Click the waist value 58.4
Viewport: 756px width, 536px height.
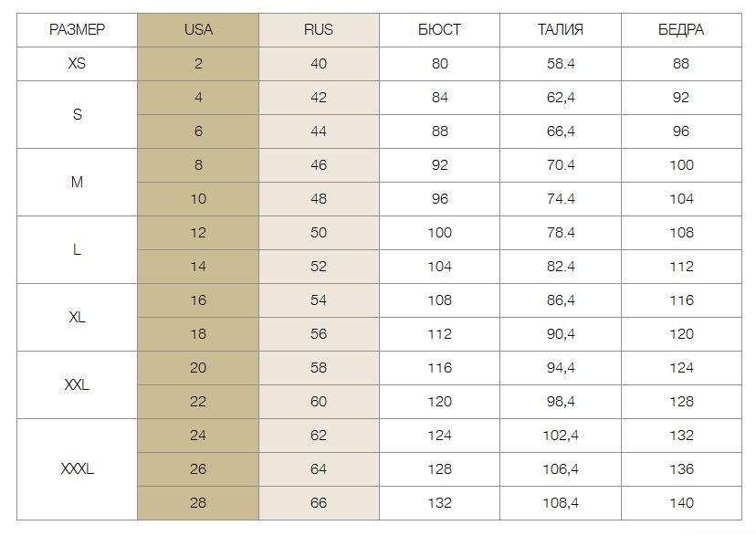click(x=561, y=64)
